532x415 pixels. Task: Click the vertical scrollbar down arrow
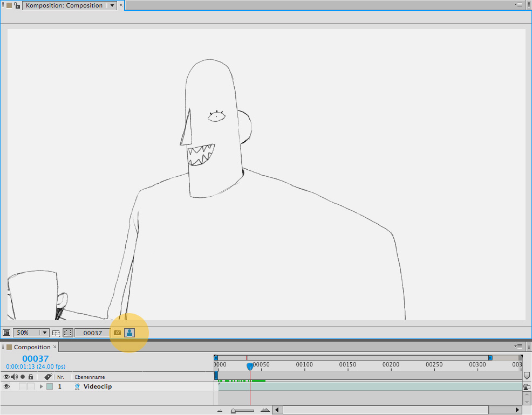[527, 402]
